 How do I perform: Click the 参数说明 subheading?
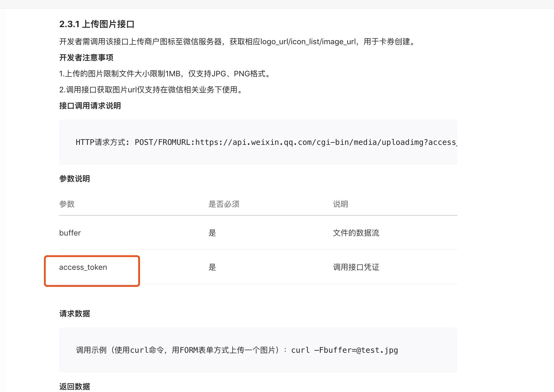click(74, 179)
